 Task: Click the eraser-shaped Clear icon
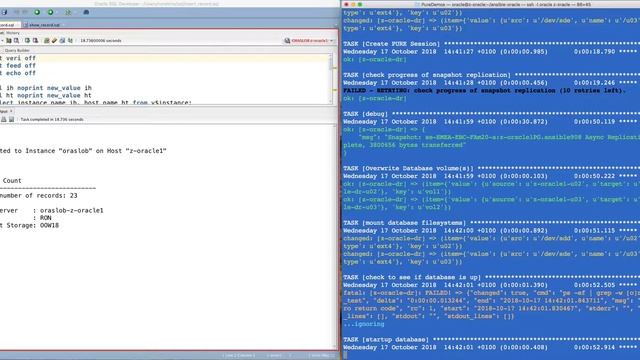[54, 40]
